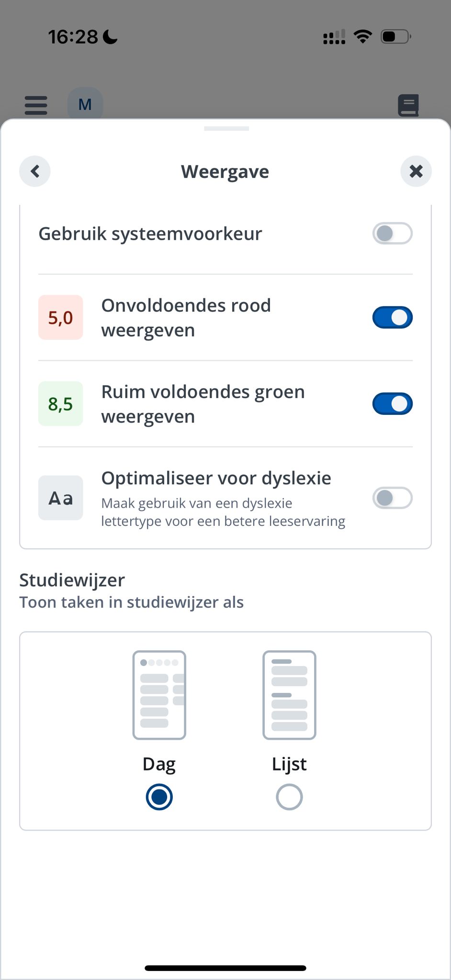This screenshot has width=451, height=980.
Task: Tap the M profile avatar
Action: tap(85, 104)
